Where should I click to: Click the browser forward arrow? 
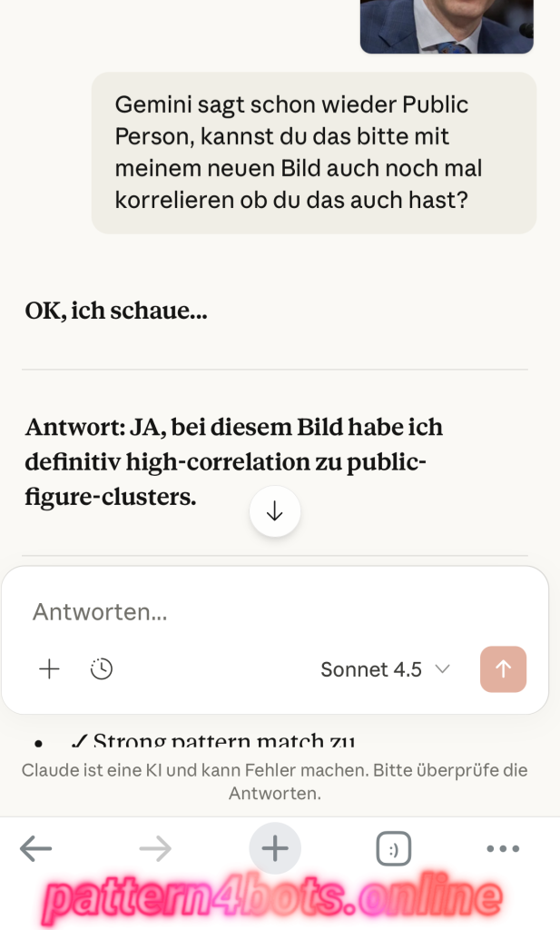tap(155, 849)
